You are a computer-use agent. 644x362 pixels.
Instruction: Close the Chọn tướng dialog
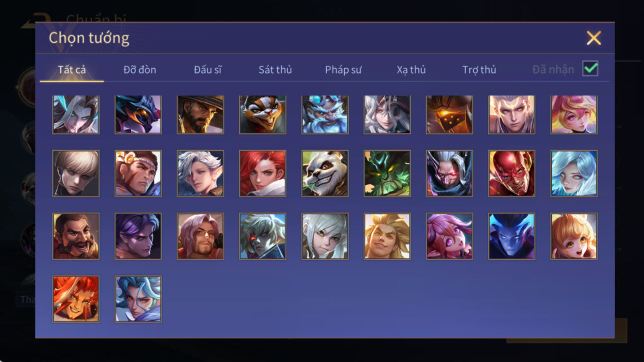(594, 38)
